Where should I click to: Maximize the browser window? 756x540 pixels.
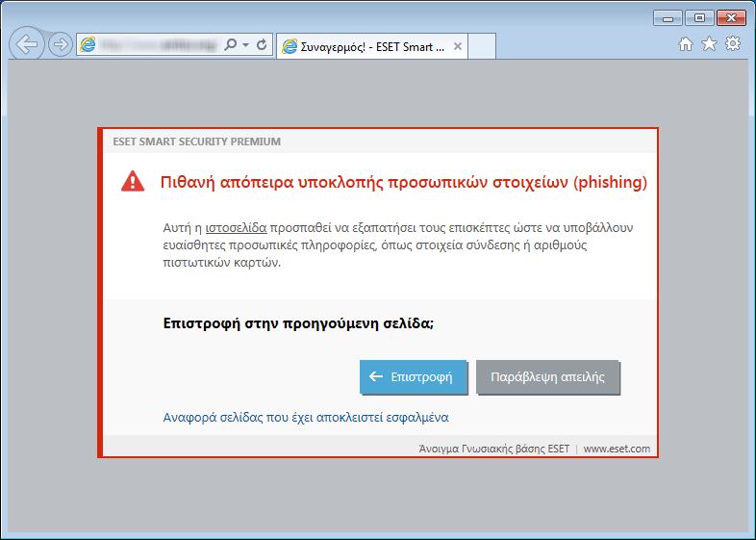point(699,18)
